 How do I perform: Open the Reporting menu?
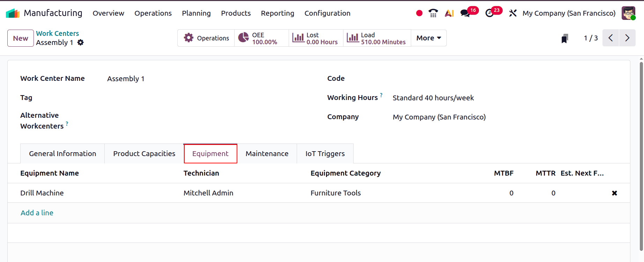click(x=277, y=13)
